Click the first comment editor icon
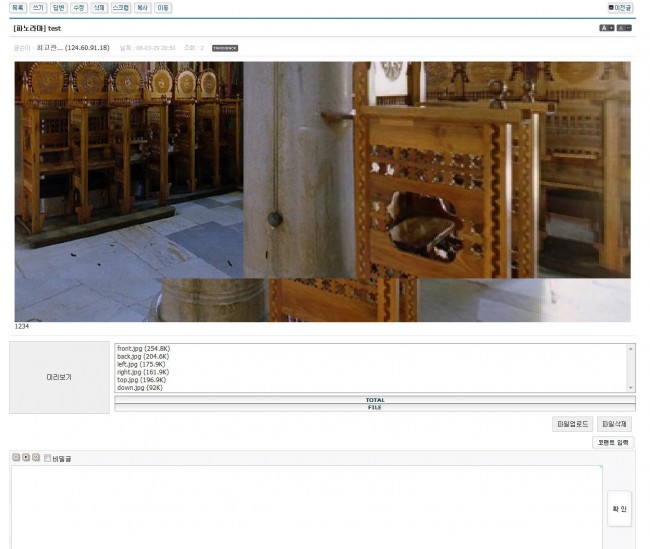 16,457
